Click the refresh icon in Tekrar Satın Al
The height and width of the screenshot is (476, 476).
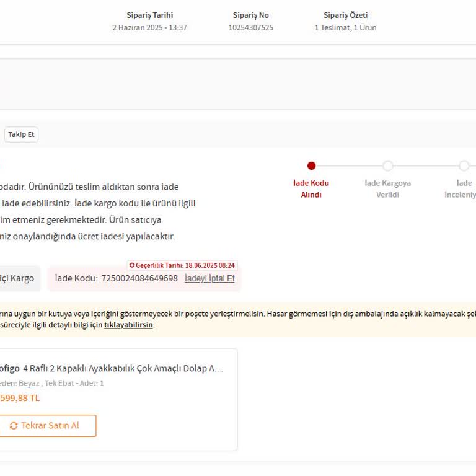pyautogui.click(x=14, y=426)
